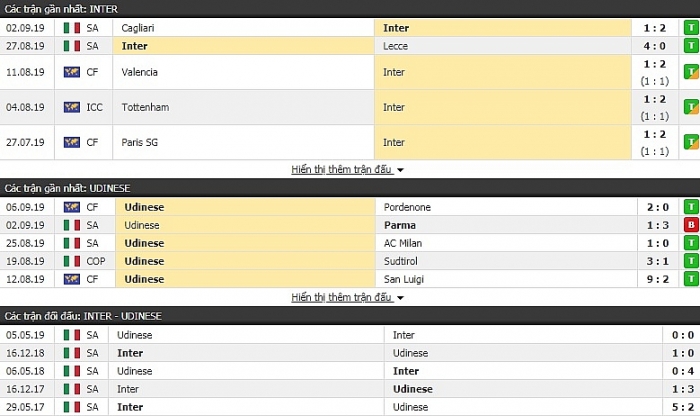Click the Italy flag on the 29.05.17 row
This screenshot has width=700, height=416.
point(71,407)
